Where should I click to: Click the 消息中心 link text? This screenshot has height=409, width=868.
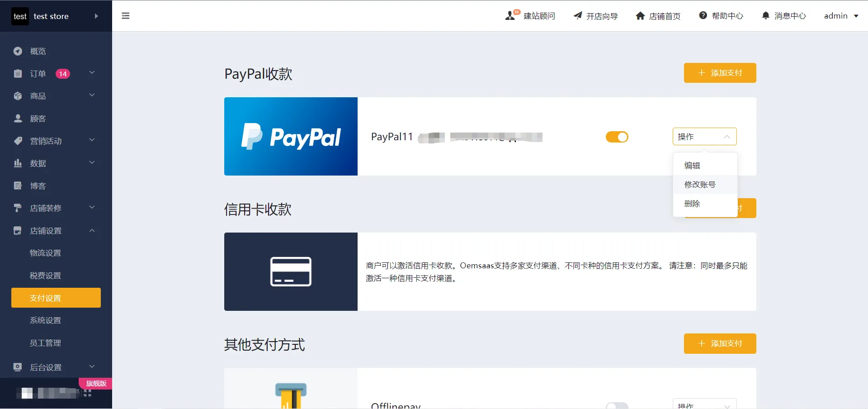[790, 16]
